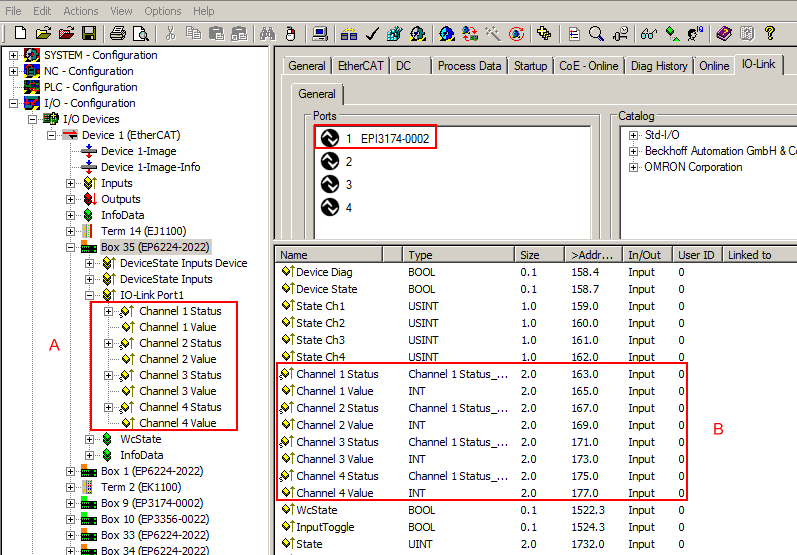Sort by the Type column header
The image size is (797, 555).
[x=458, y=255]
